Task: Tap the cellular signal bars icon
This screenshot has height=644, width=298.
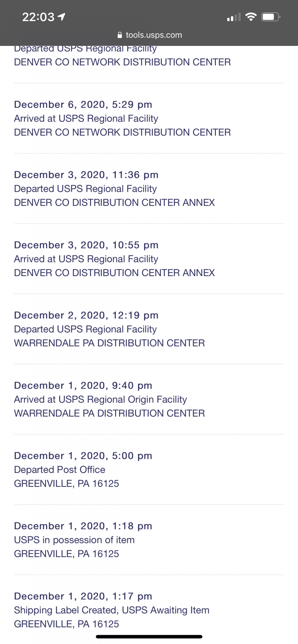Action: click(x=233, y=17)
